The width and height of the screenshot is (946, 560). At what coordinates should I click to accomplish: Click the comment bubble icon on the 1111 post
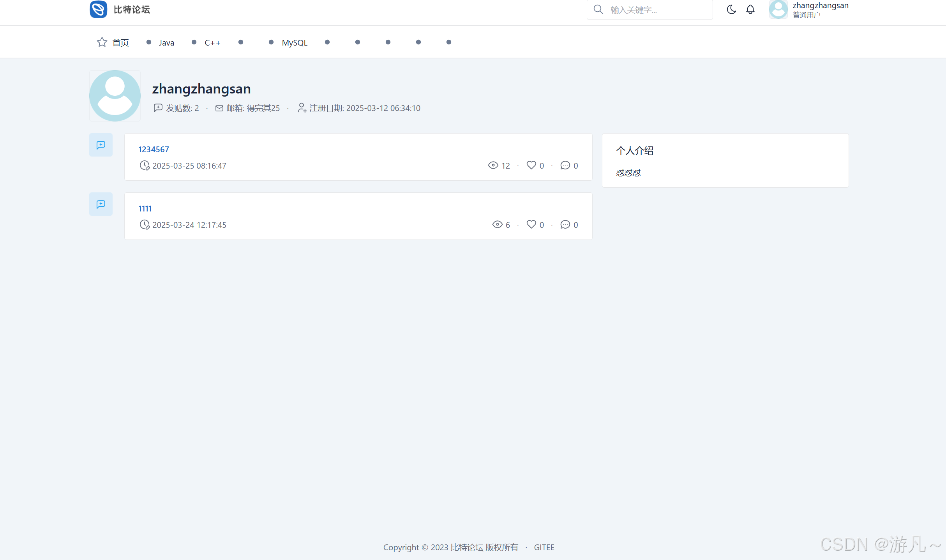click(565, 224)
